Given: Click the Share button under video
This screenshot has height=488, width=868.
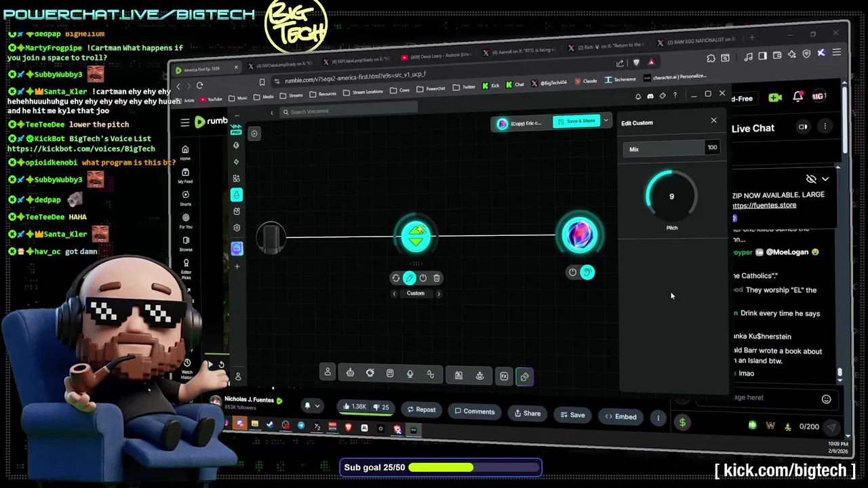Looking at the screenshot, I should click(x=528, y=413).
